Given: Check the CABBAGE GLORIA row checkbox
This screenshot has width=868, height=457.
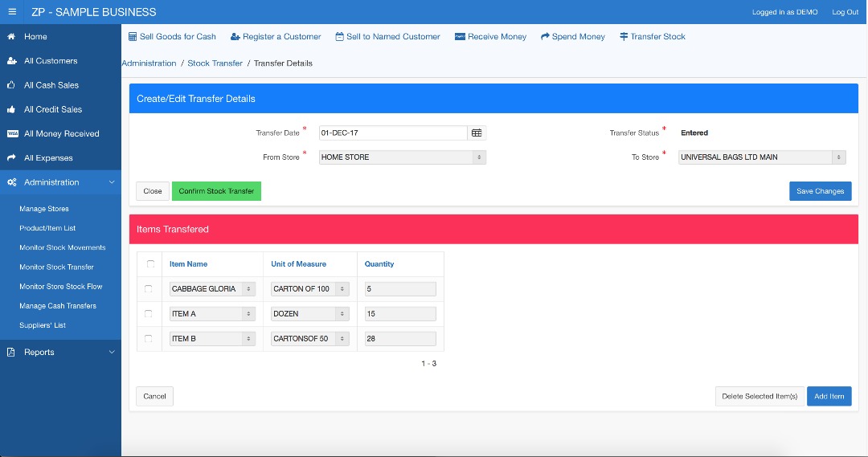Looking at the screenshot, I should (149, 289).
